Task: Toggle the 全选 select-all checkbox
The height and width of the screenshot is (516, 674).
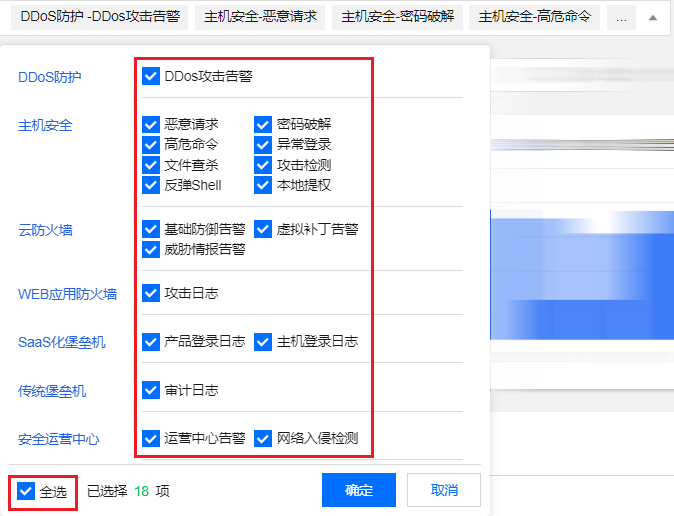Action: (26, 491)
